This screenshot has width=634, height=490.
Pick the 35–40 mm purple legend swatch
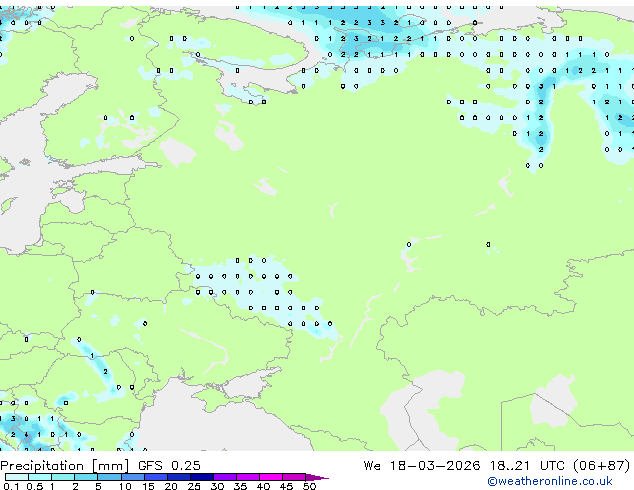pos(248,477)
